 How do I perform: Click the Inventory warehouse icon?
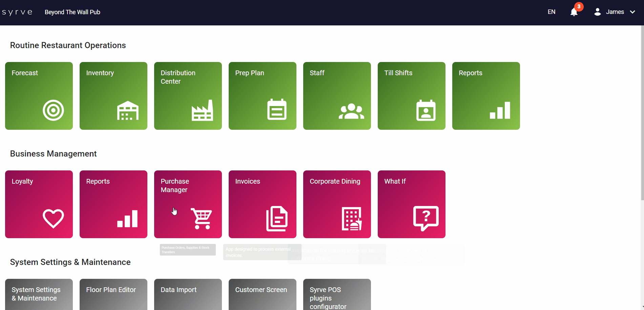point(128,110)
